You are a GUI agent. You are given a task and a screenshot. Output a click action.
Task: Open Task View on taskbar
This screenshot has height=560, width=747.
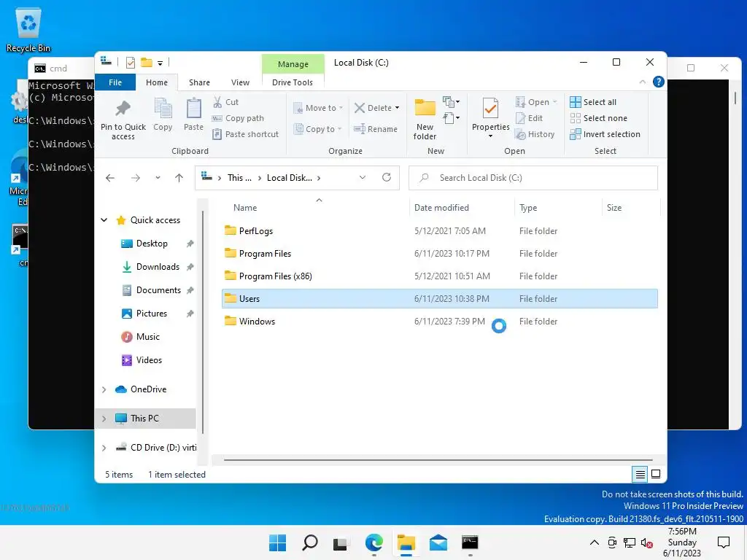[340, 542]
